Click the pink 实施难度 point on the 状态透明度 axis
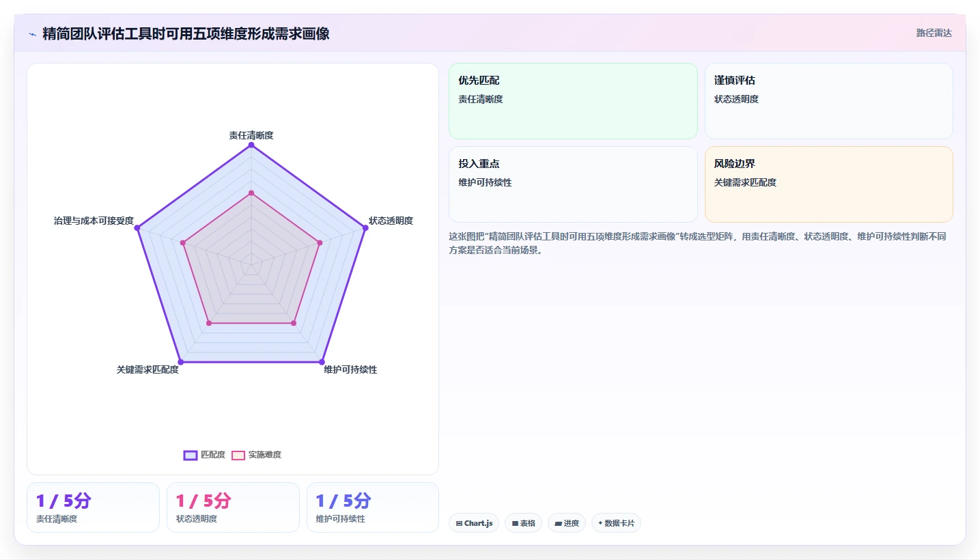Viewport: 980px width, 560px height. [x=320, y=242]
